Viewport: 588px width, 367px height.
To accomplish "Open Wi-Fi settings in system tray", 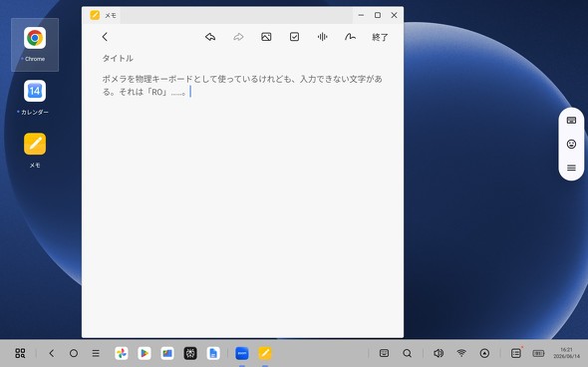I will 461,353.
